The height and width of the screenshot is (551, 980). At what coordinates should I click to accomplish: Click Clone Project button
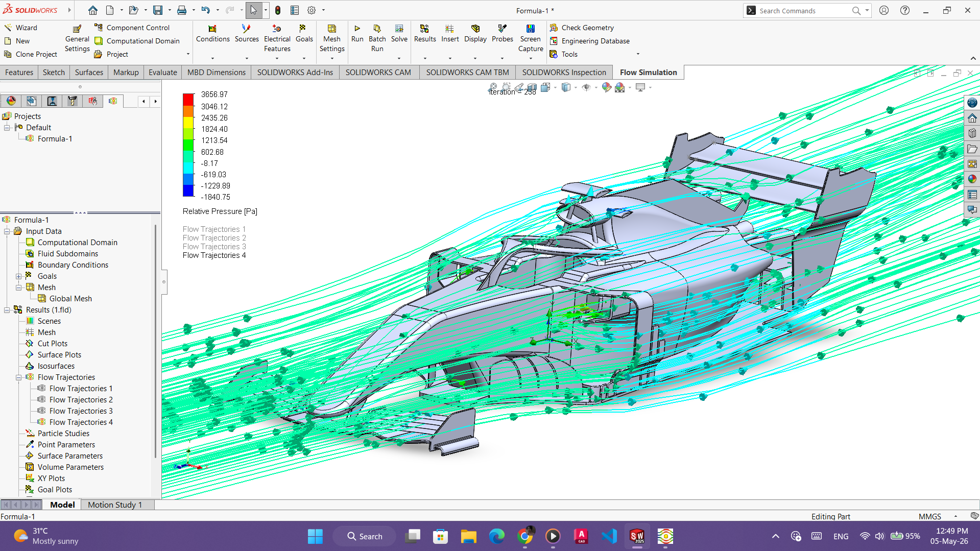[x=31, y=54]
